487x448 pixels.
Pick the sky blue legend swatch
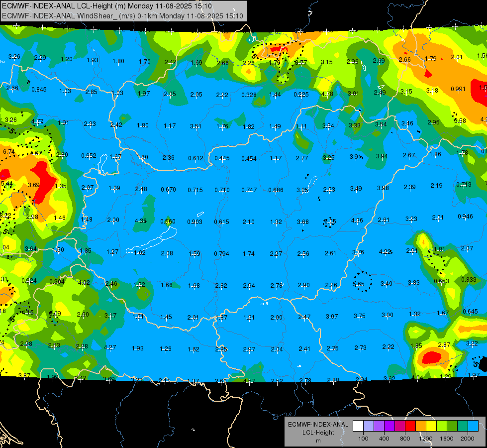(474, 426)
